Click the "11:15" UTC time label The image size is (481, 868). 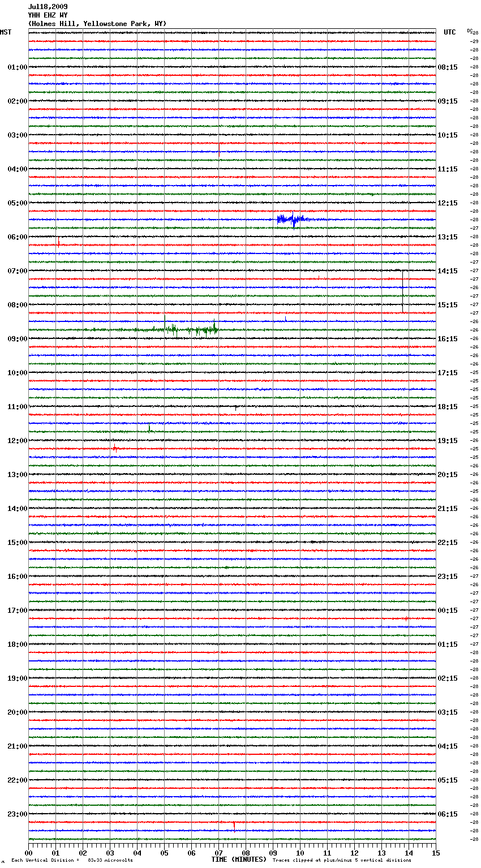click(448, 169)
